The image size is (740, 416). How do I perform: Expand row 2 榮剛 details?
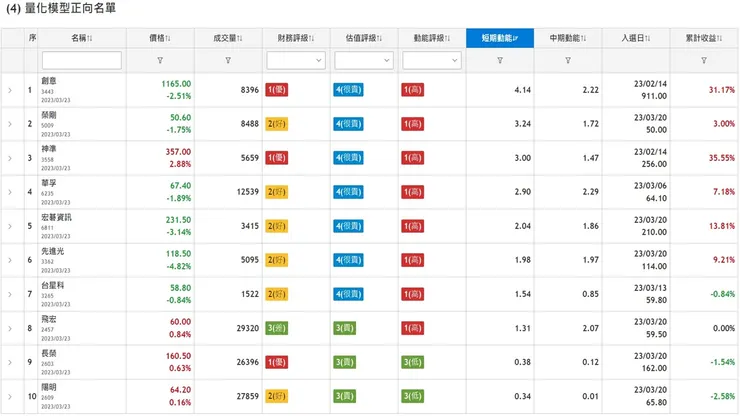pos(10,124)
